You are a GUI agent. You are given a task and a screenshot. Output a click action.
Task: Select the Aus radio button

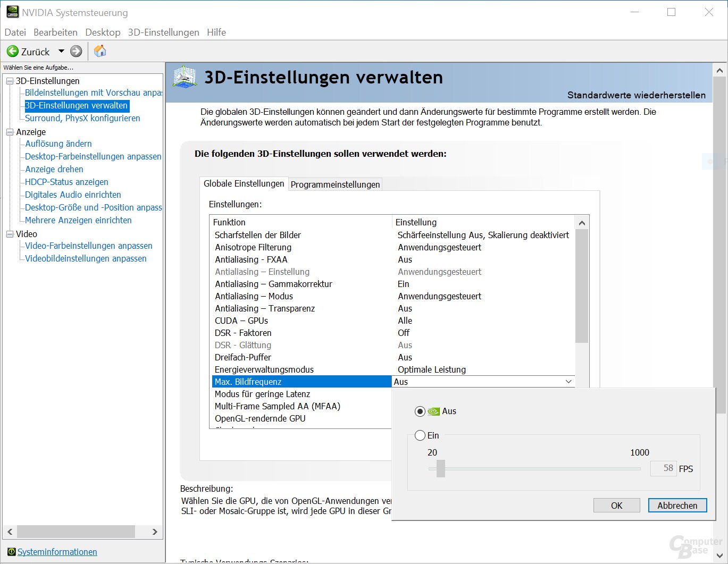click(x=420, y=411)
